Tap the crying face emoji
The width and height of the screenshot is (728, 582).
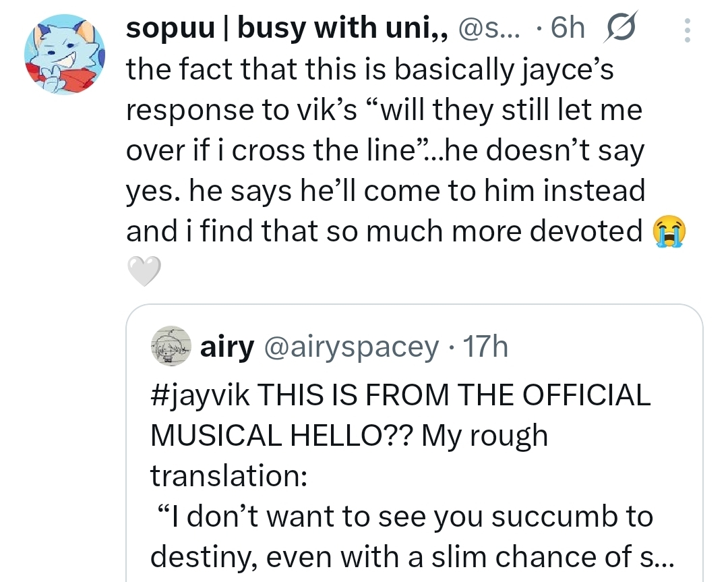pyautogui.click(x=668, y=231)
